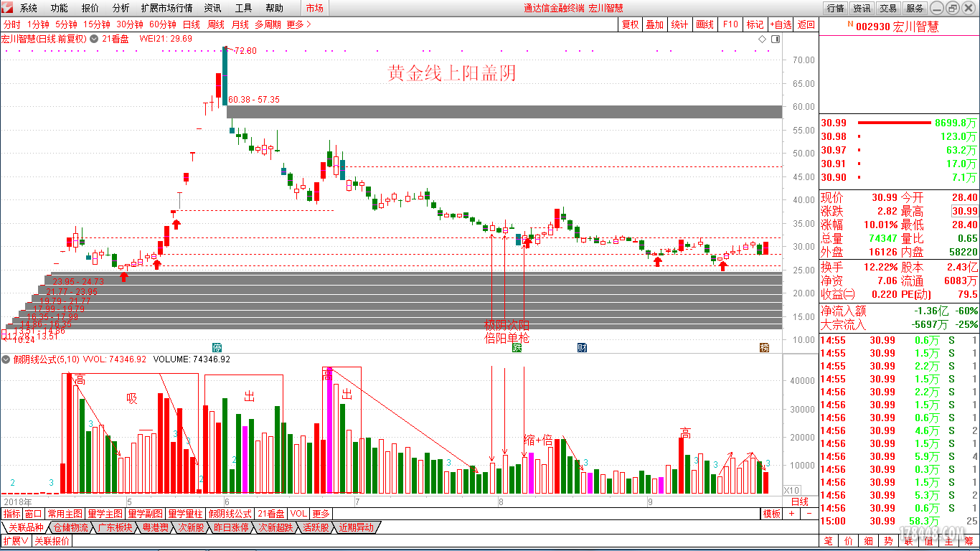The height and width of the screenshot is (551, 980).
Task: Click the round icon beside 宏川智慧(日线,前复权)
Action: click(x=94, y=39)
